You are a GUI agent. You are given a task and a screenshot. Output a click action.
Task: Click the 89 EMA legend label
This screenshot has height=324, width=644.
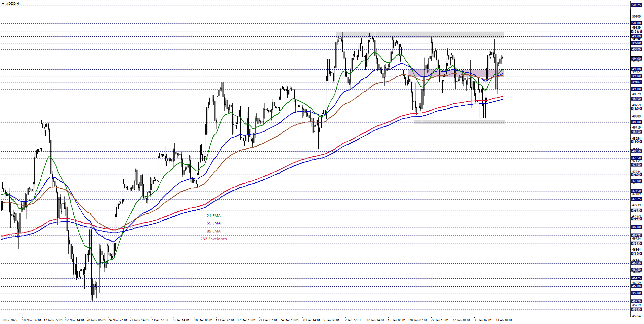point(213,231)
